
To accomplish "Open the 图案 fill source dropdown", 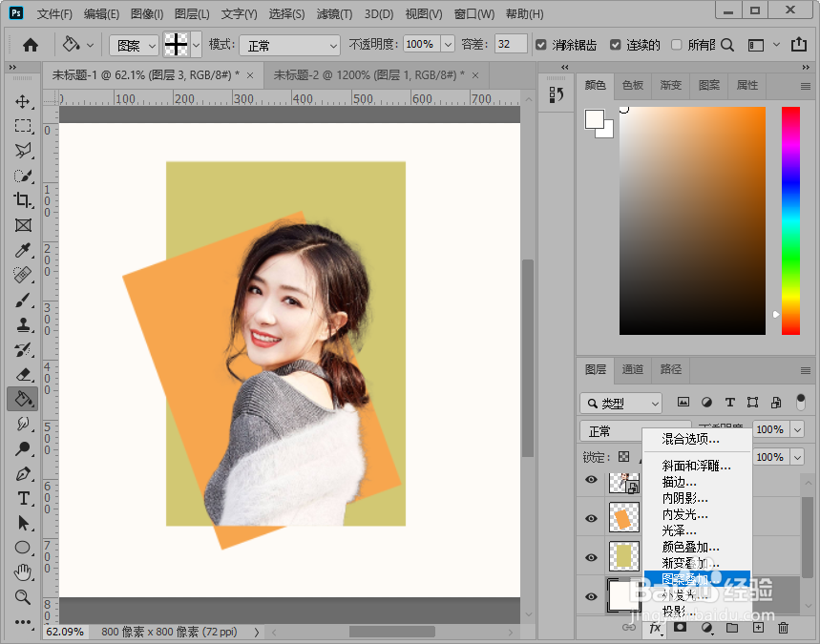I will pyautogui.click(x=134, y=46).
